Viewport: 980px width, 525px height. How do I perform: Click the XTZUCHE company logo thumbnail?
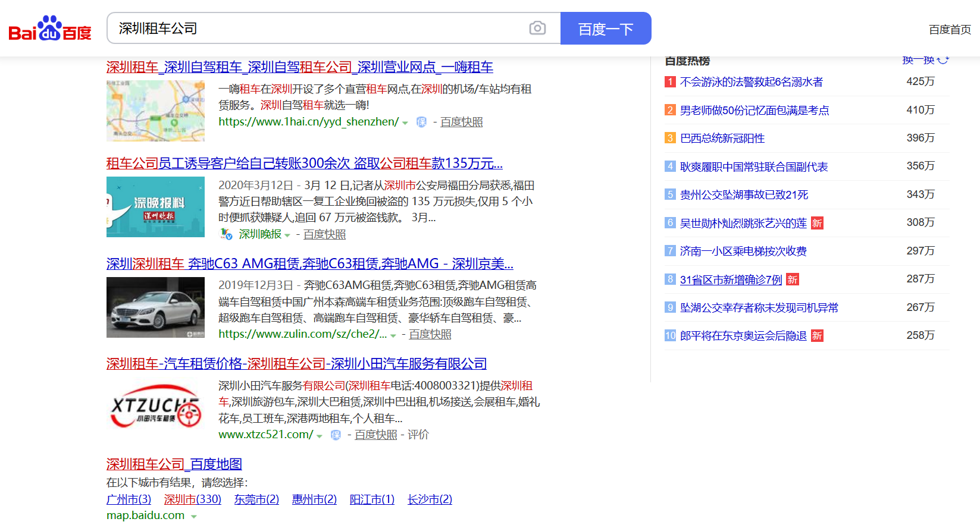coord(155,408)
